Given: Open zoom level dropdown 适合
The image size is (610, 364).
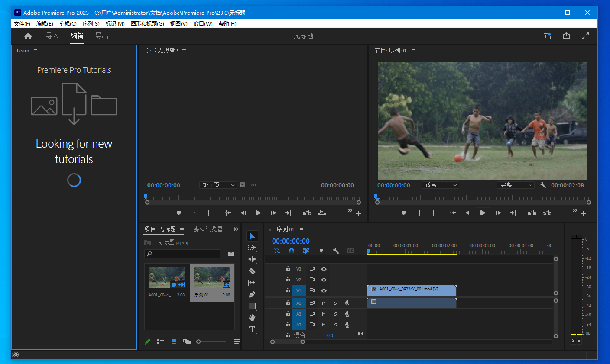Looking at the screenshot, I should pyautogui.click(x=440, y=185).
